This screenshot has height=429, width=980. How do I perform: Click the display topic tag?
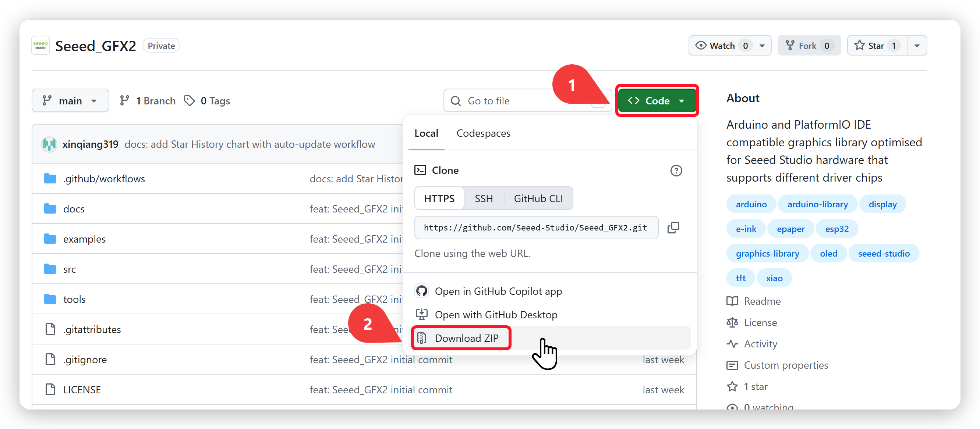(882, 204)
